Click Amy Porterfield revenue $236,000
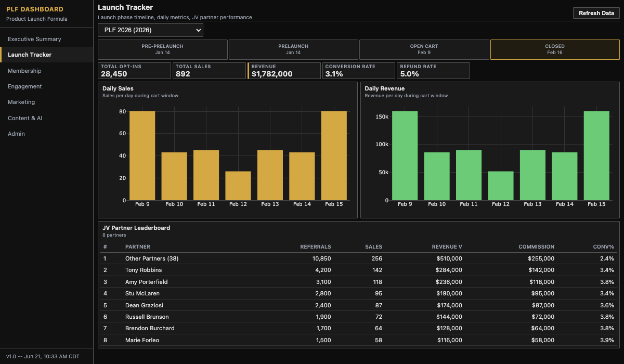Viewport: 624px width, 364px height. click(449, 282)
